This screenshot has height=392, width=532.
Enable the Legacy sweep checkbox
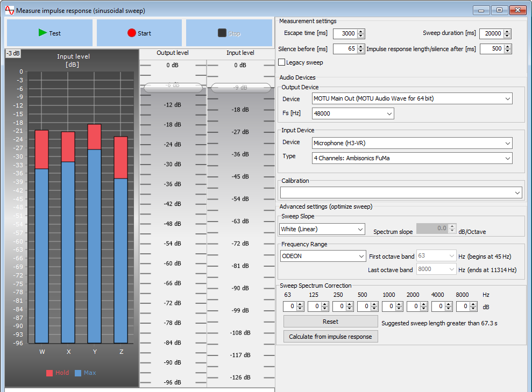282,62
